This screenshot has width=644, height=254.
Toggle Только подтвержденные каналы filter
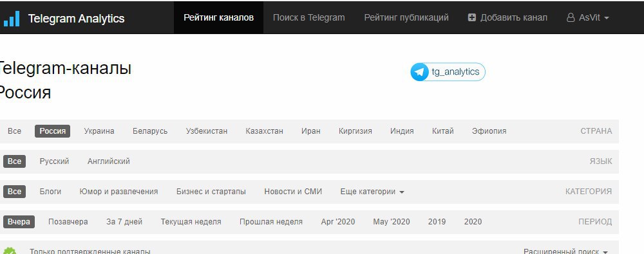pos(90,251)
